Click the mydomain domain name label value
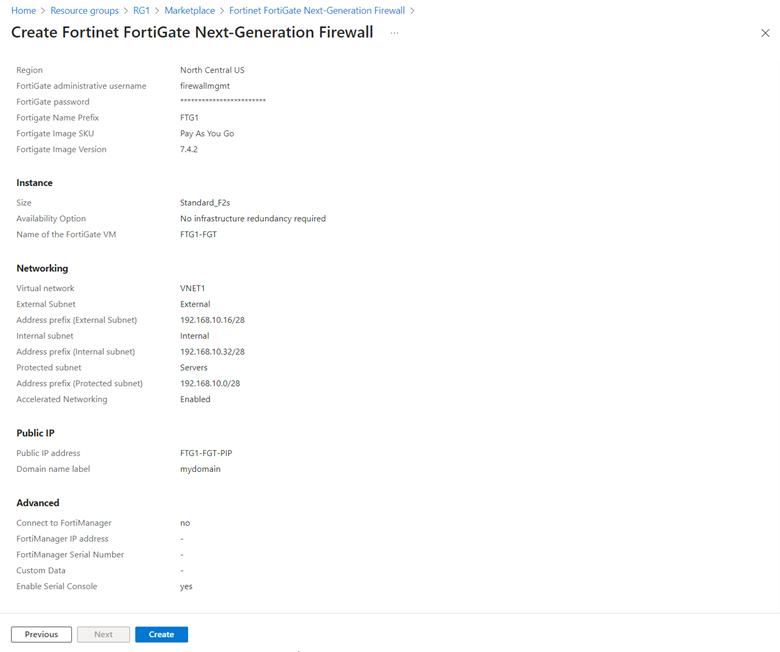Viewport: 780px width, 652px height. [200, 469]
